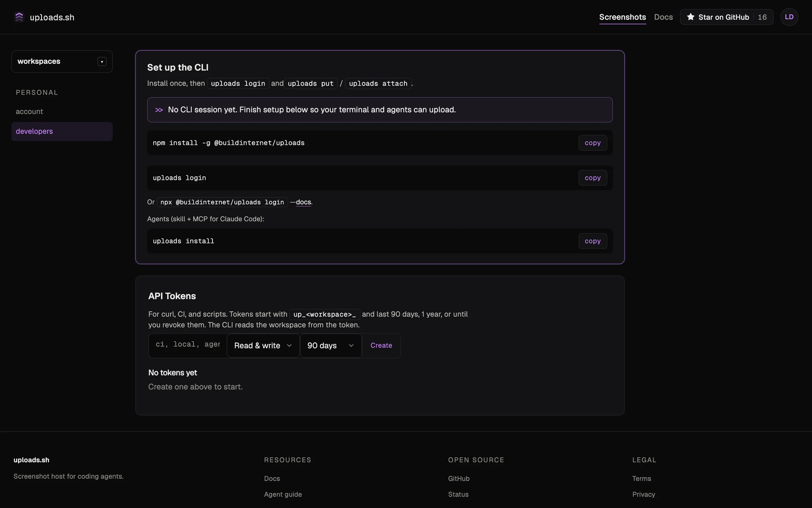Image resolution: width=812 pixels, height=508 pixels.
Task: Switch to the Screenshots nav tab
Action: [623, 17]
